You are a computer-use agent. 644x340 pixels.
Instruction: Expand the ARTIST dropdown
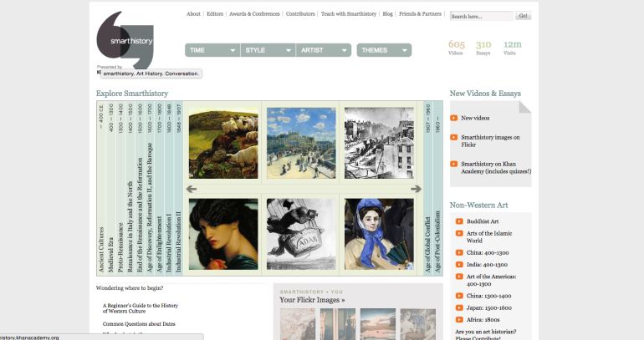pyautogui.click(x=323, y=50)
